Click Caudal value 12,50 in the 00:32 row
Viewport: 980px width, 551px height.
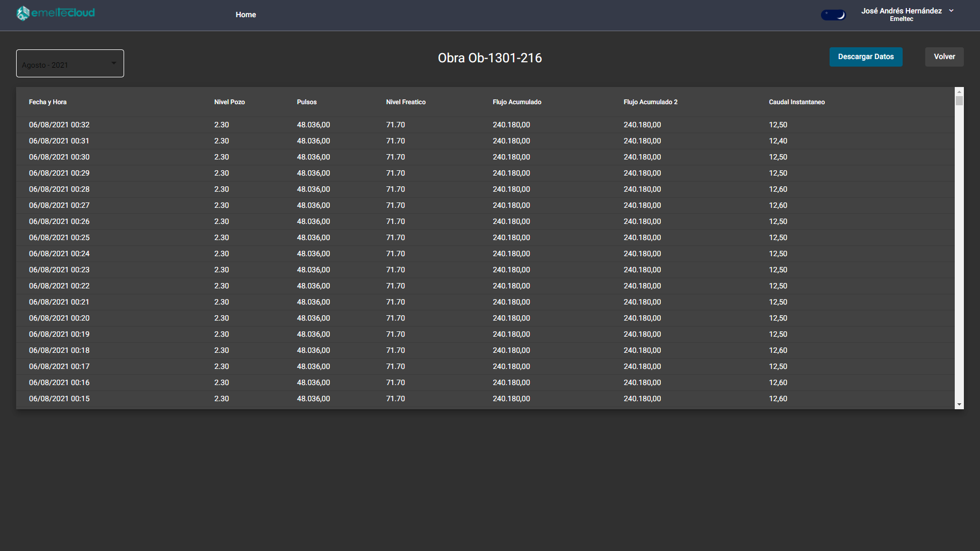click(x=778, y=125)
